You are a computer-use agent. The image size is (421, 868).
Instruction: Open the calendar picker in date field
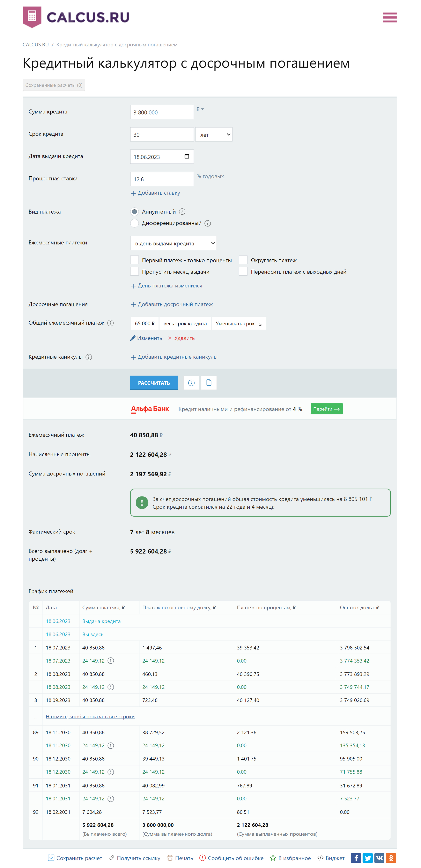(186, 156)
